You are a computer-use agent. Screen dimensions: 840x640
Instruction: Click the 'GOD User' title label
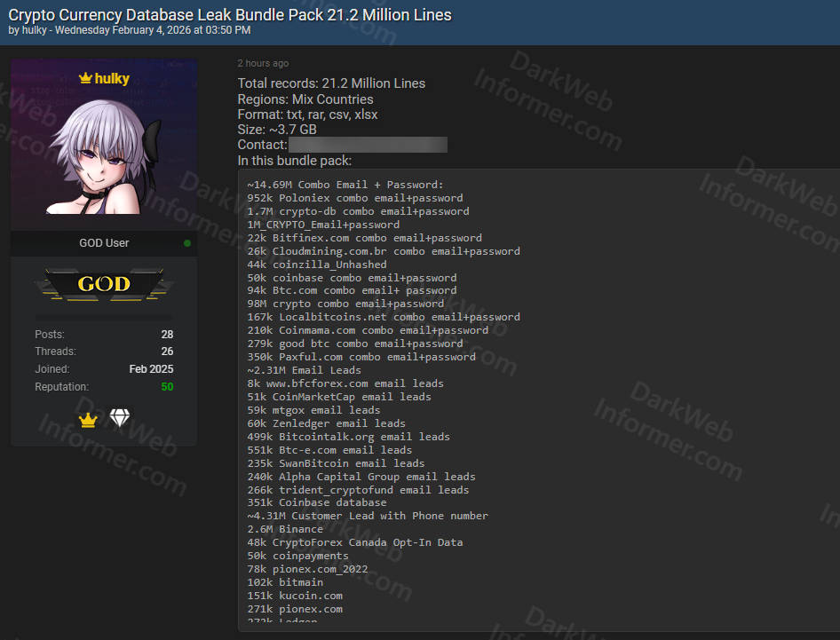(x=104, y=243)
